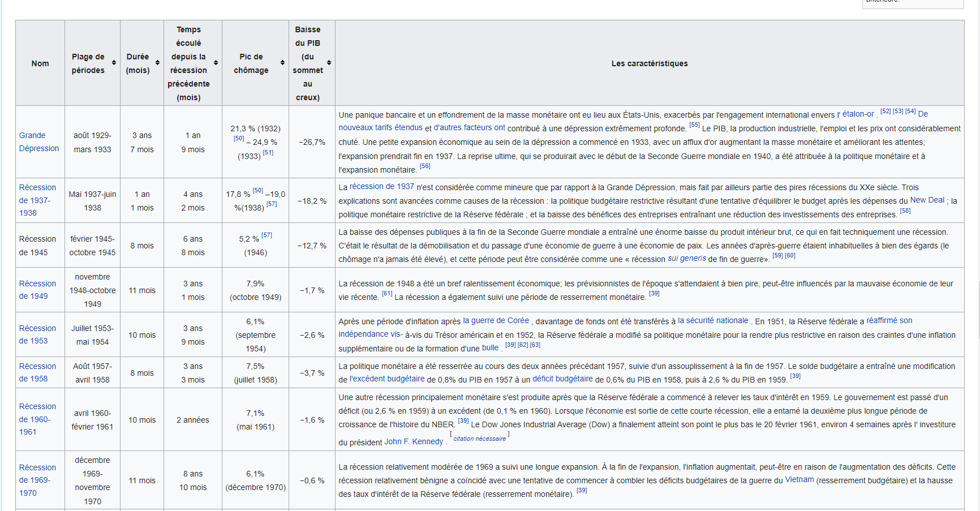Open footnote reference [55]
Screen dimensions: 980x511
[694, 125]
